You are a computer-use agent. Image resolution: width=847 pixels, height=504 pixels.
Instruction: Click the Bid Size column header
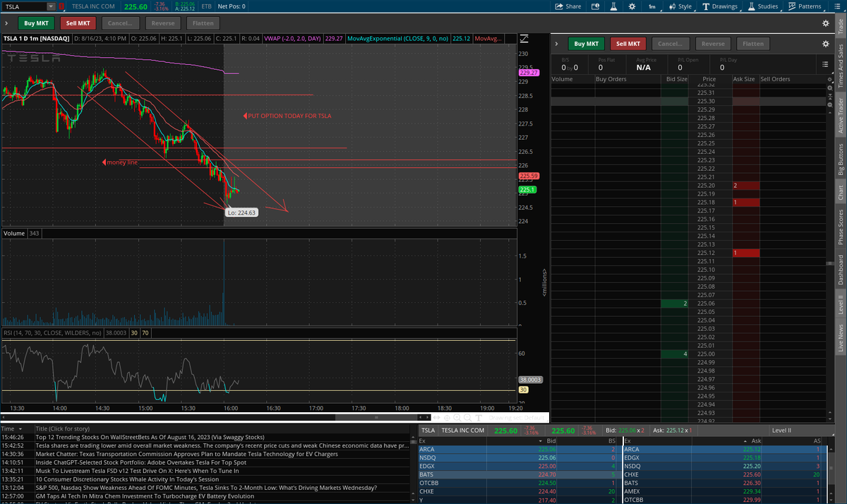(676, 79)
